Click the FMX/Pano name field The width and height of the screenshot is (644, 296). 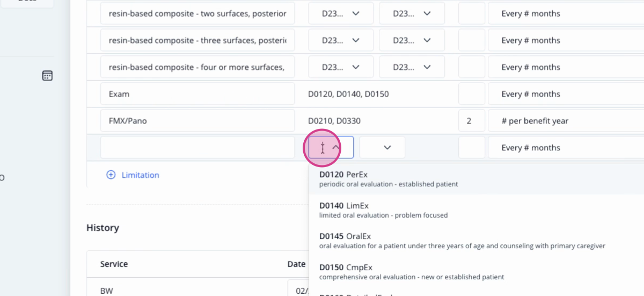197,121
